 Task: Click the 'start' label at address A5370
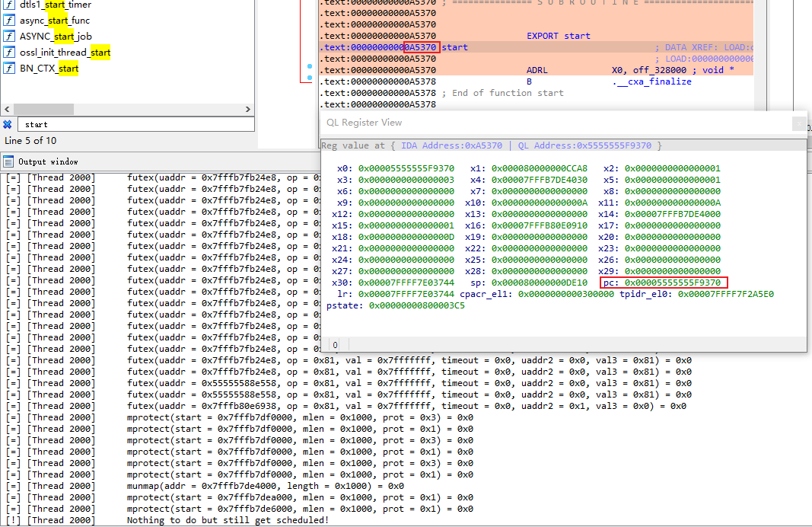click(x=454, y=47)
